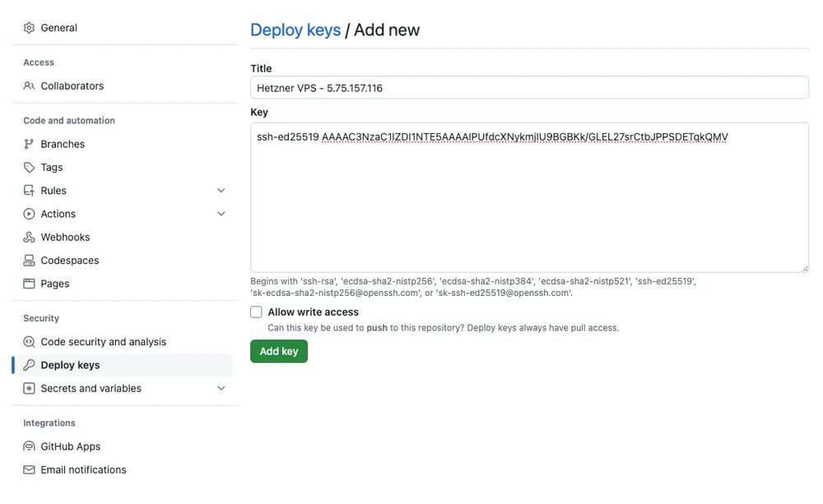Open Code security and analysis settings
Viewport: 823px width, 504px height.
(103, 342)
